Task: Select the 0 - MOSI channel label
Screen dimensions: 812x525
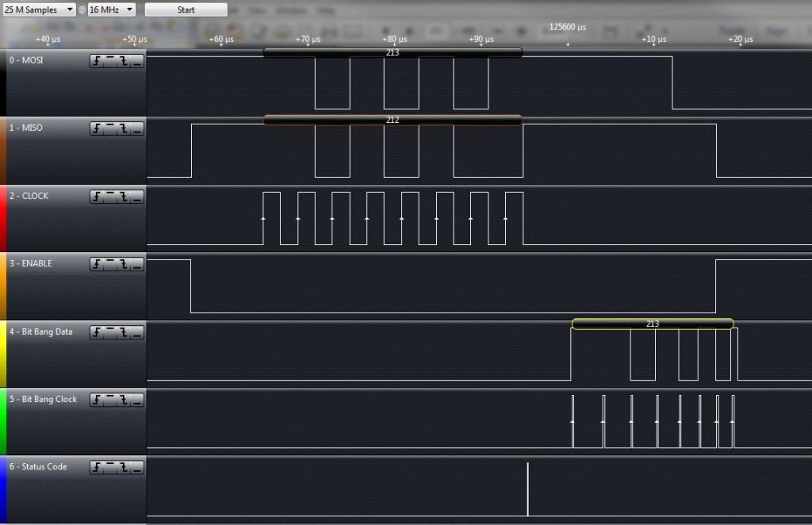Action: (x=27, y=60)
